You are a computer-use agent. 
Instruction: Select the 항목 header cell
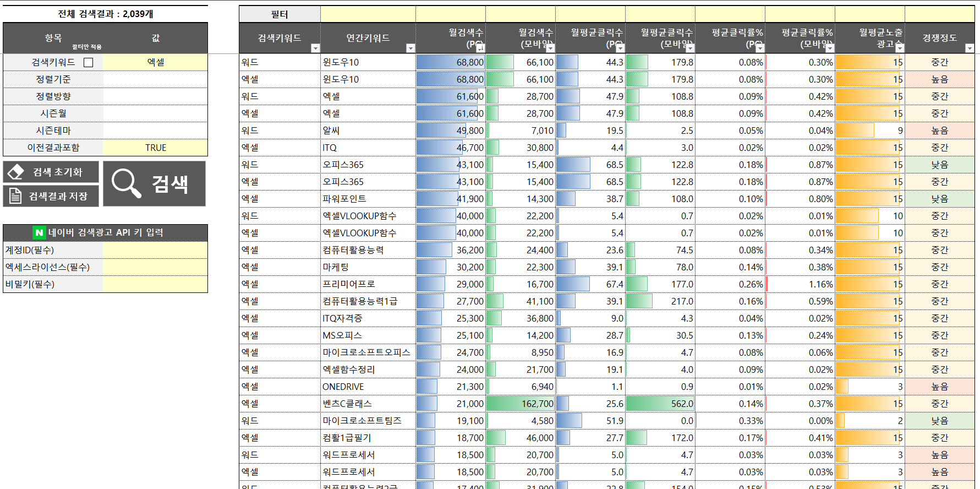[x=53, y=38]
